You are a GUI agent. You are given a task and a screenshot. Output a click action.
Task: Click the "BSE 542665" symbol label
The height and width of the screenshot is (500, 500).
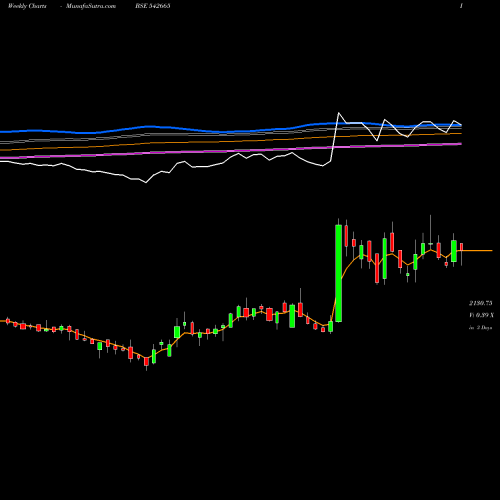(153, 6)
